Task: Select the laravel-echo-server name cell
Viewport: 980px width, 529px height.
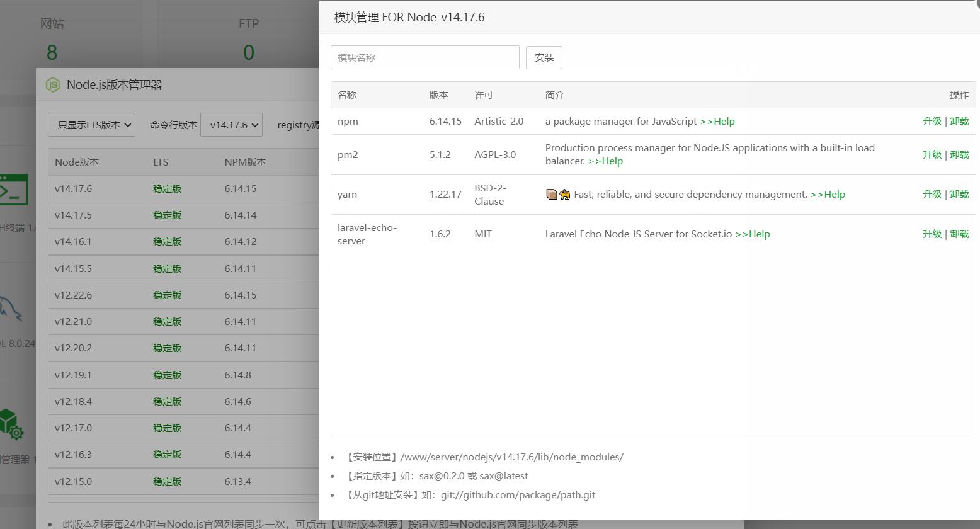Action: [x=367, y=234]
